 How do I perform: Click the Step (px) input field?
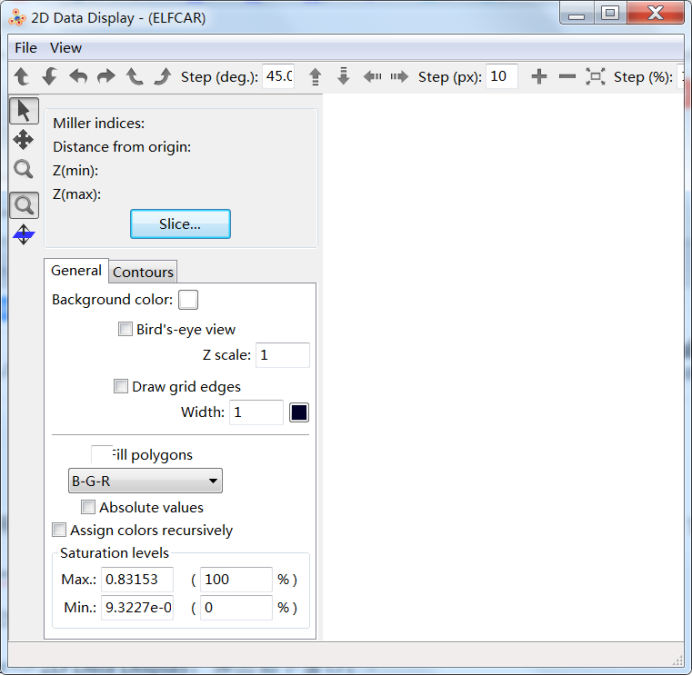tap(502, 76)
